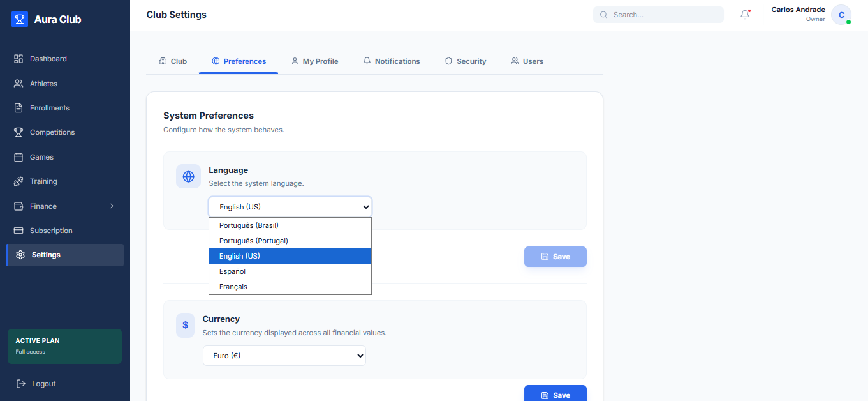Collapse the open Language dropdown
This screenshot has height=401, width=868.
(x=290, y=207)
